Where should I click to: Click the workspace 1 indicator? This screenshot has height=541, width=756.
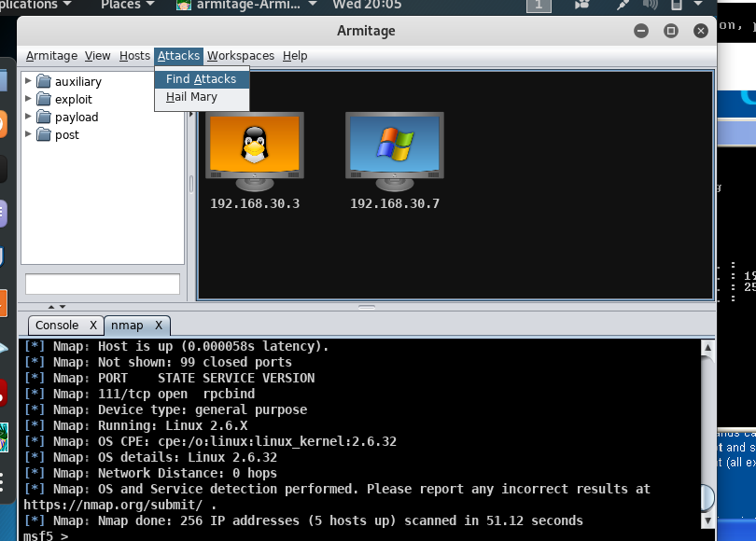coord(539,5)
